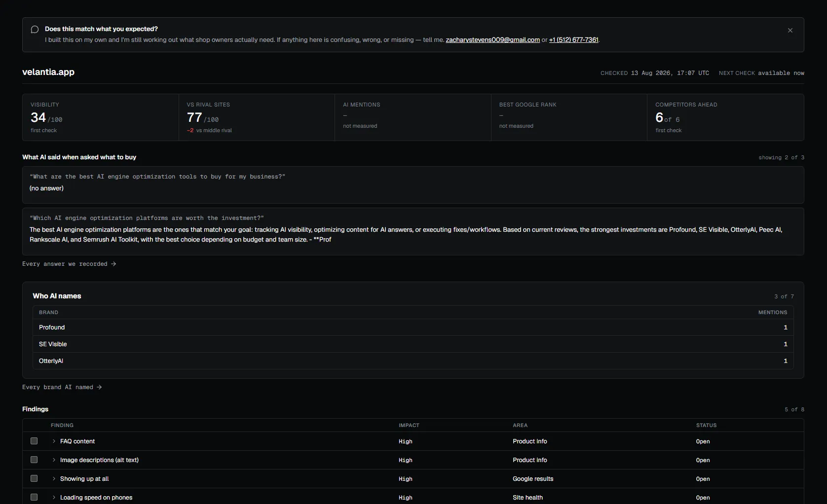Click the speech bubble icon in the banner
This screenshot has width=827, height=504.
point(35,30)
